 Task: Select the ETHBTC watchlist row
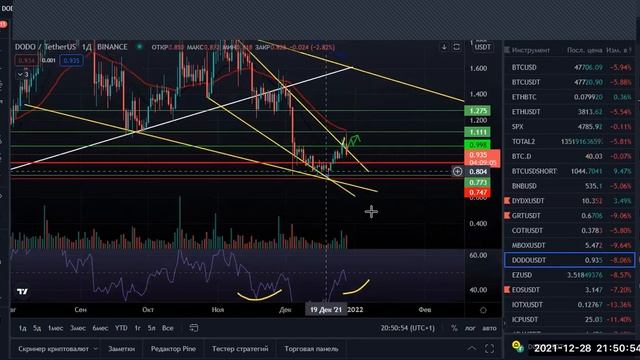click(x=570, y=97)
